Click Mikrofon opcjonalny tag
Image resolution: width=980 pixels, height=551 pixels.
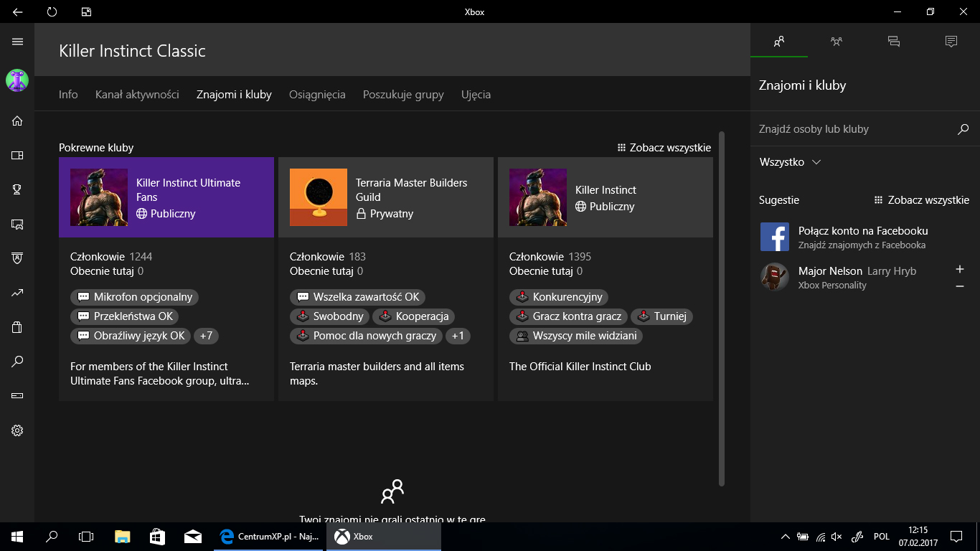click(135, 297)
